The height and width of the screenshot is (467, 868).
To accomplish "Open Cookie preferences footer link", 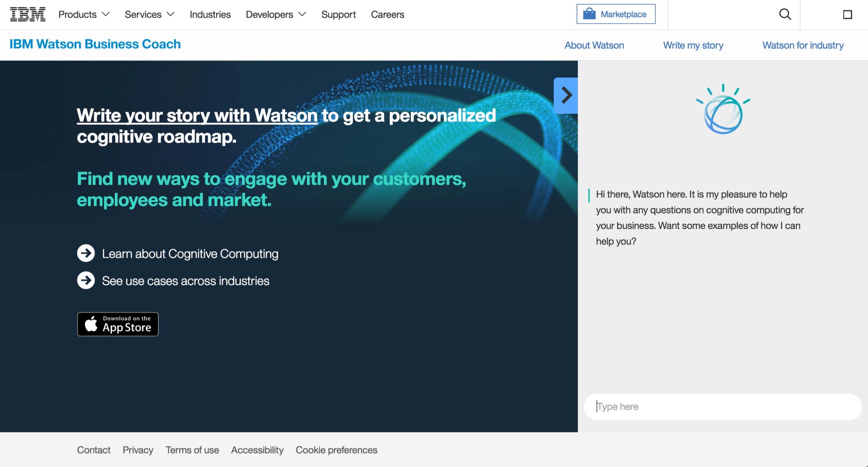I will (x=336, y=450).
